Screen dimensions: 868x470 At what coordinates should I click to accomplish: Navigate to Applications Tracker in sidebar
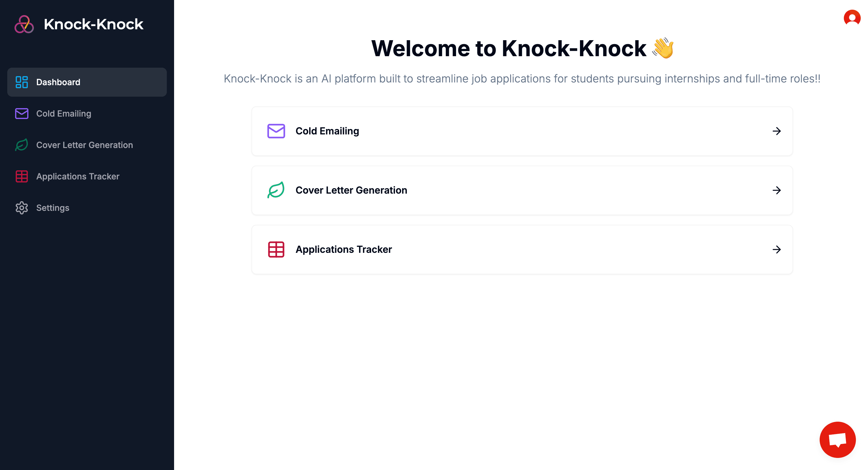87,176
